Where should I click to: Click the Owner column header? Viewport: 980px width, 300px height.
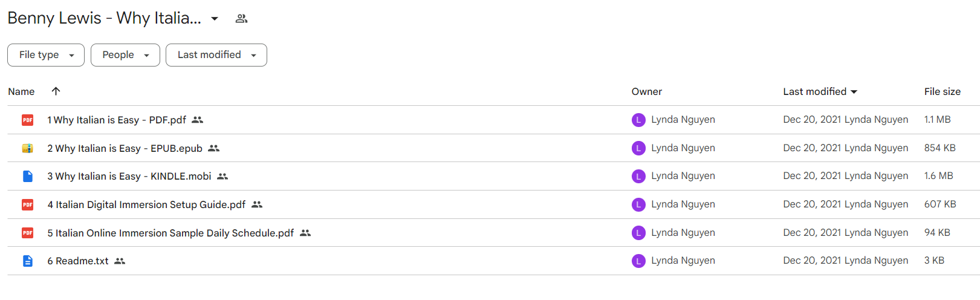tap(647, 91)
